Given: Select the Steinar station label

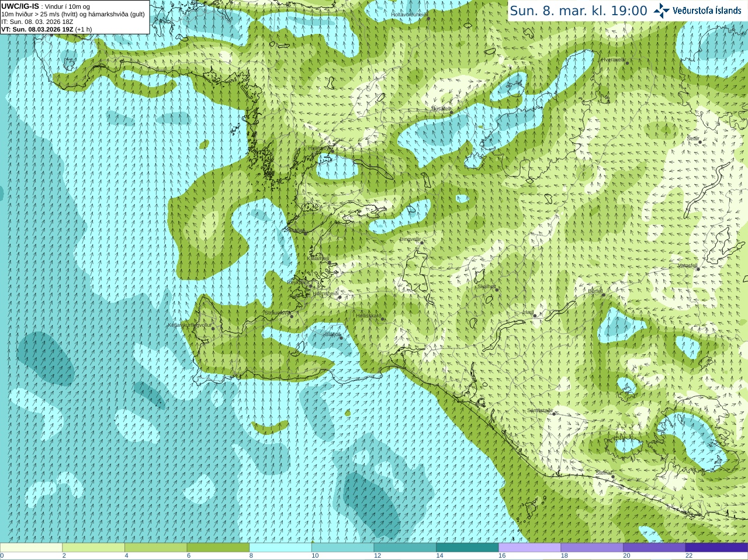Looking at the screenshot, I should pos(604,473).
